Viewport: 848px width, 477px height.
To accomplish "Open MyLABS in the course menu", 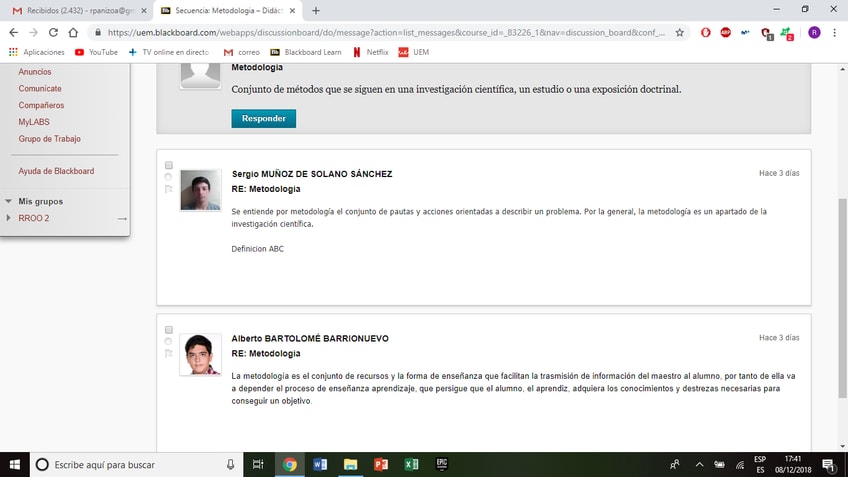I will [34, 122].
